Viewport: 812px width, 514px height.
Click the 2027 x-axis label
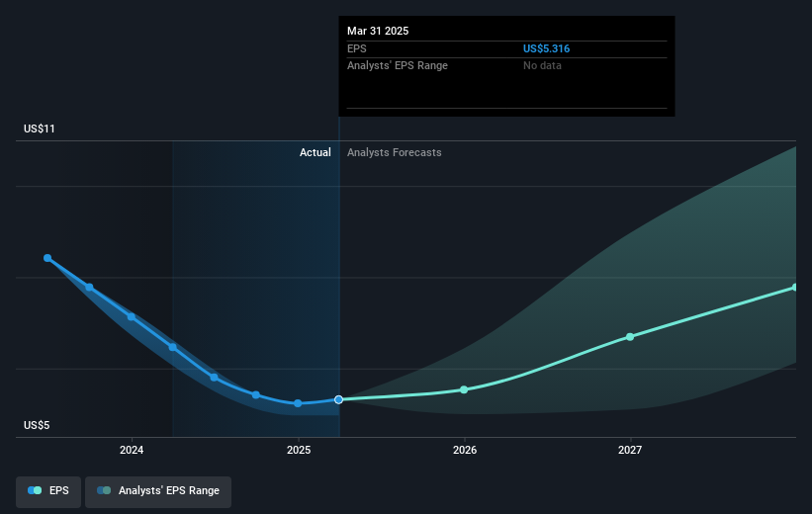coord(630,450)
